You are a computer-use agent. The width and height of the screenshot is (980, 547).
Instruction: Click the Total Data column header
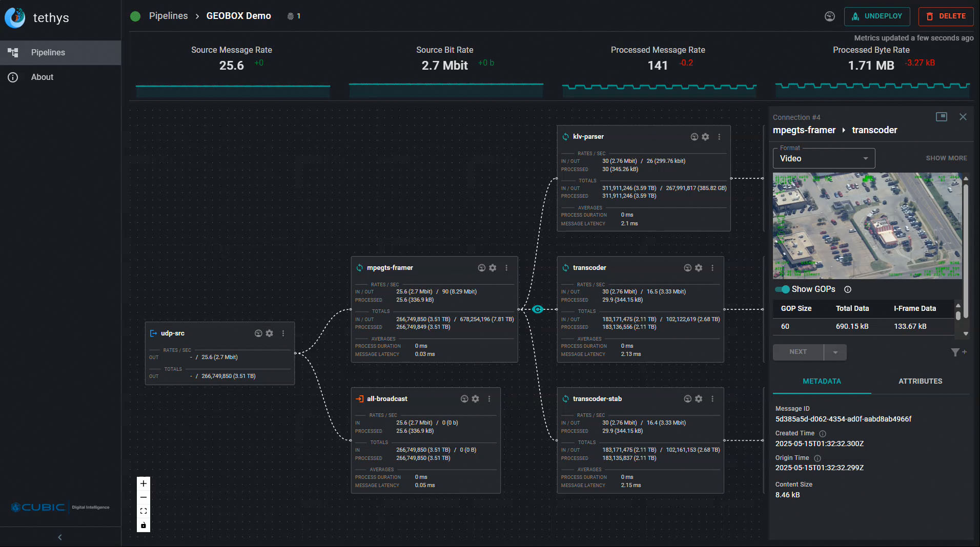852,308
